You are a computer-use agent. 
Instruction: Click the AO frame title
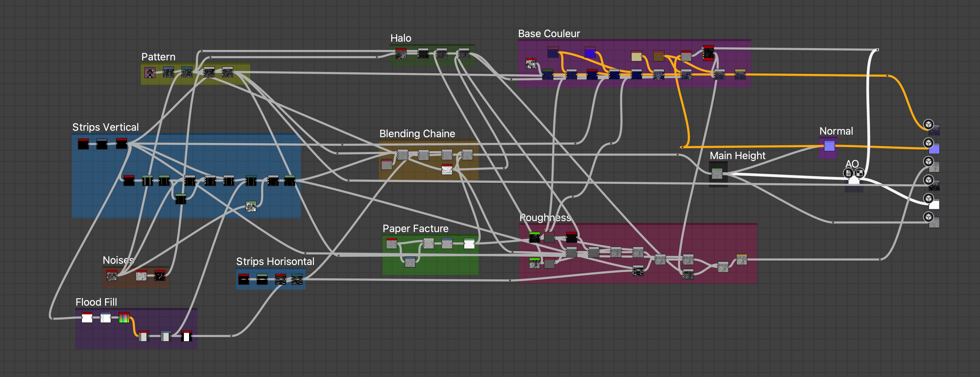point(852,164)
